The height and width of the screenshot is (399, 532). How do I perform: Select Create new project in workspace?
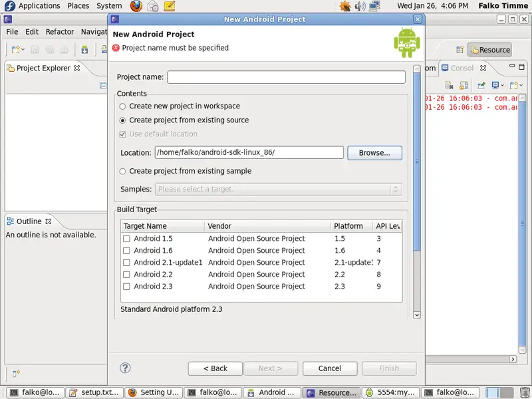pyautogui.click(x=122, y=106)
